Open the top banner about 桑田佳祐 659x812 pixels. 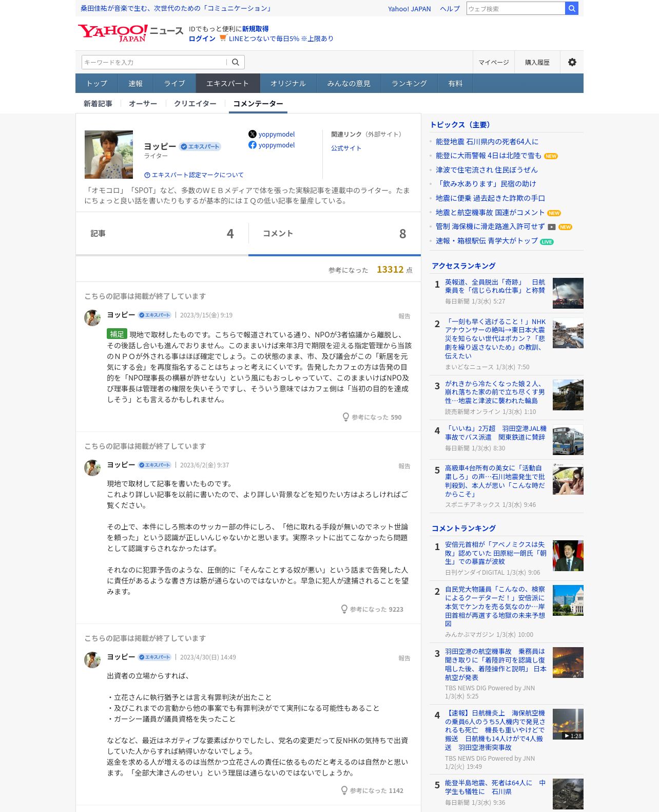(x=176, y=8)
